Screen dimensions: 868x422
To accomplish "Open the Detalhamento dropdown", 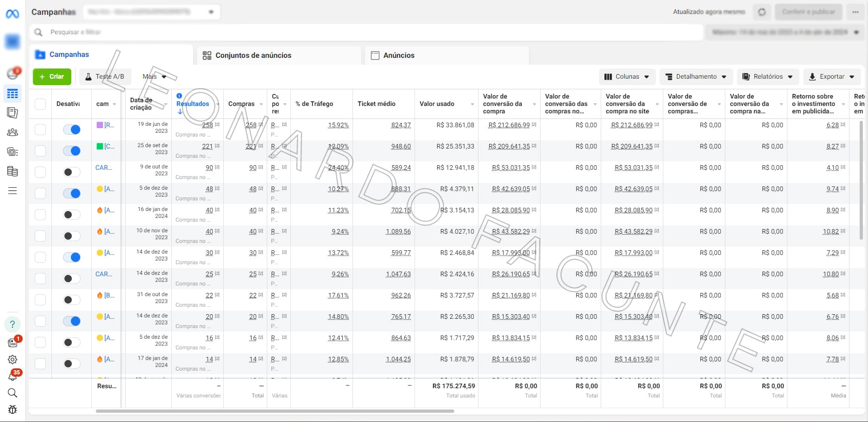I will click(x=696, y=77).
